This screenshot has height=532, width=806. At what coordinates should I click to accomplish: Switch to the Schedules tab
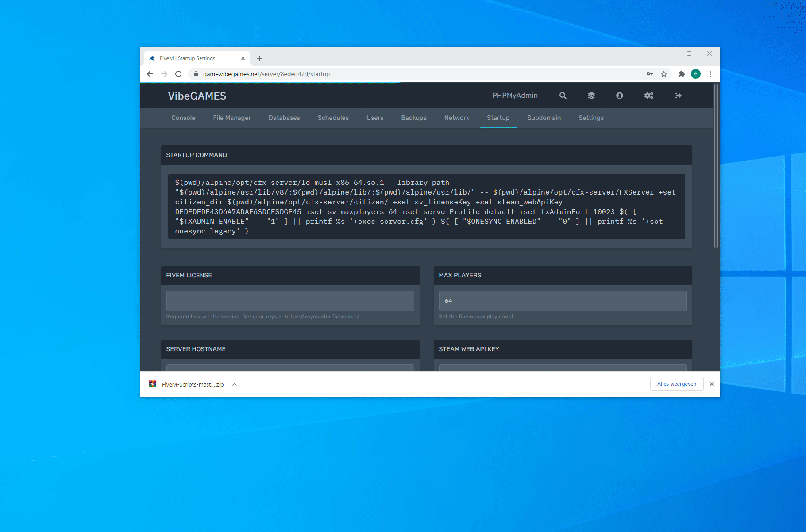tap(333, 118)
